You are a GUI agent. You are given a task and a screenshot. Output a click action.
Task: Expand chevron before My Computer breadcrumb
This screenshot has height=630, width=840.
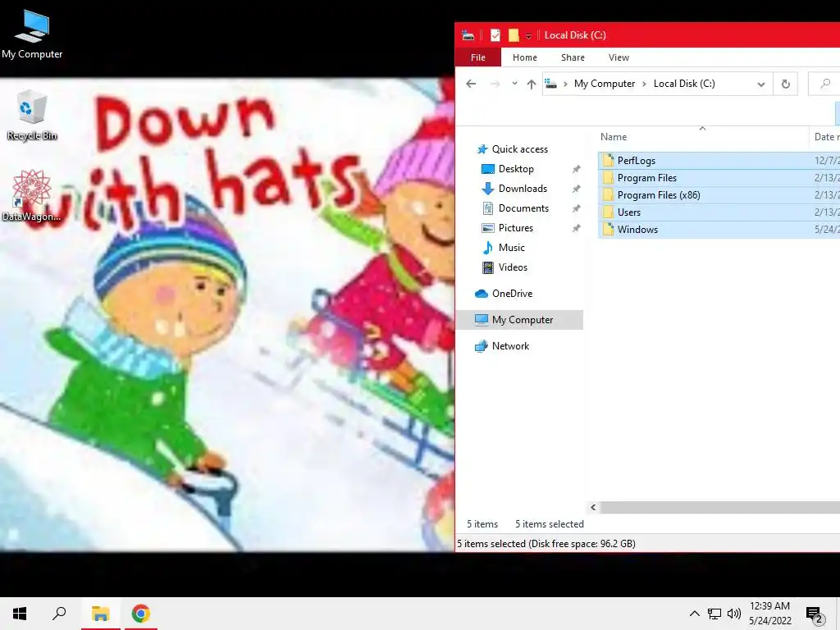(565, 84)
